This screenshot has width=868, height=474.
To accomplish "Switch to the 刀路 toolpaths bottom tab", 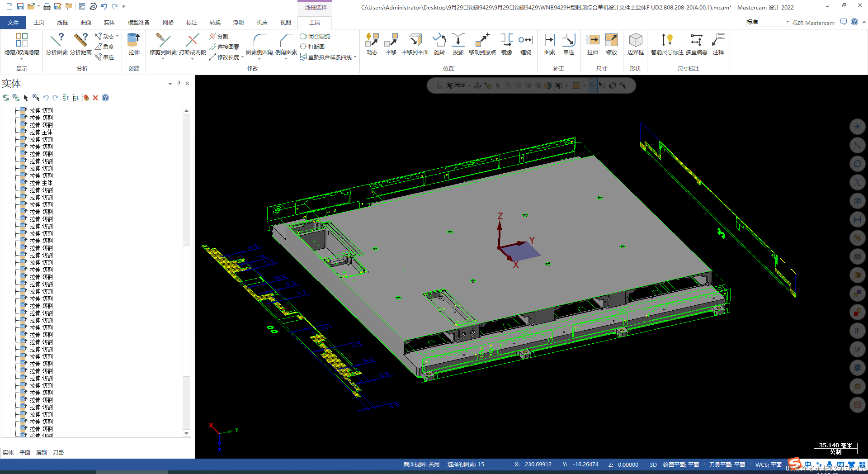I will (58, 452).
